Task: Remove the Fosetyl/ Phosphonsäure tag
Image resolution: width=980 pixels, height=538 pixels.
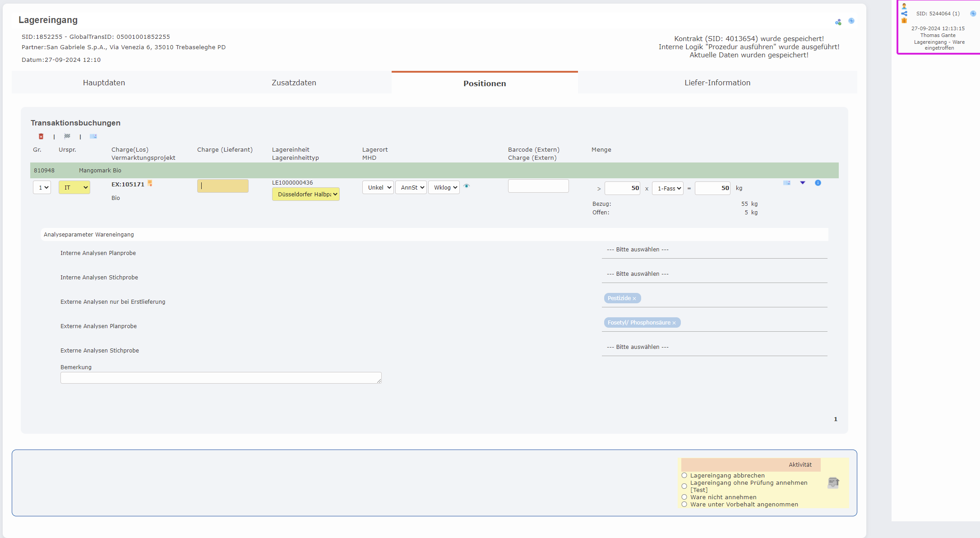Action: 674,323
